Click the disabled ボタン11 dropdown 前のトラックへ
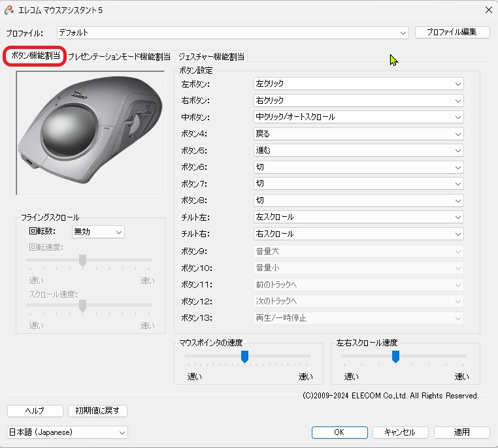The height and width of the screenshot is (448, 498). [359, 285]
